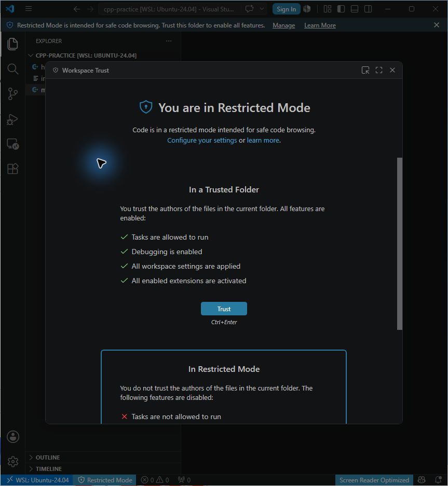This screenshot has height=486, width=448.
Task: Go forward with the right arrow
Action: click(90, 9)
